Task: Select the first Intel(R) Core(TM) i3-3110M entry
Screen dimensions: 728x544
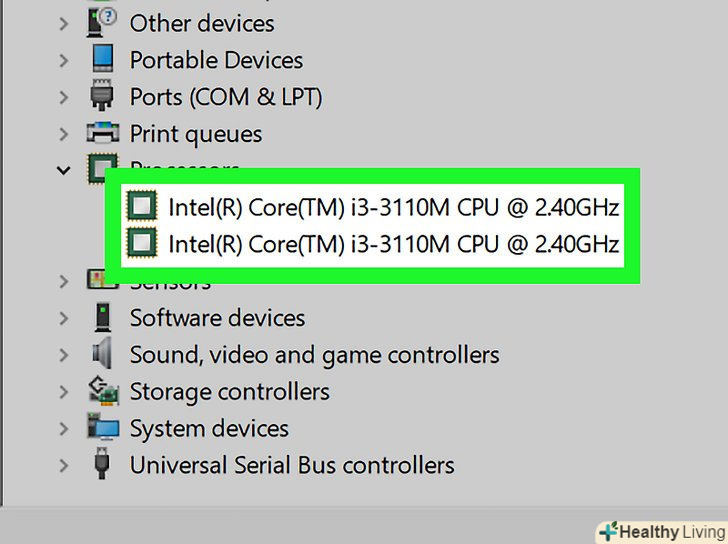Action: (393, 207)
